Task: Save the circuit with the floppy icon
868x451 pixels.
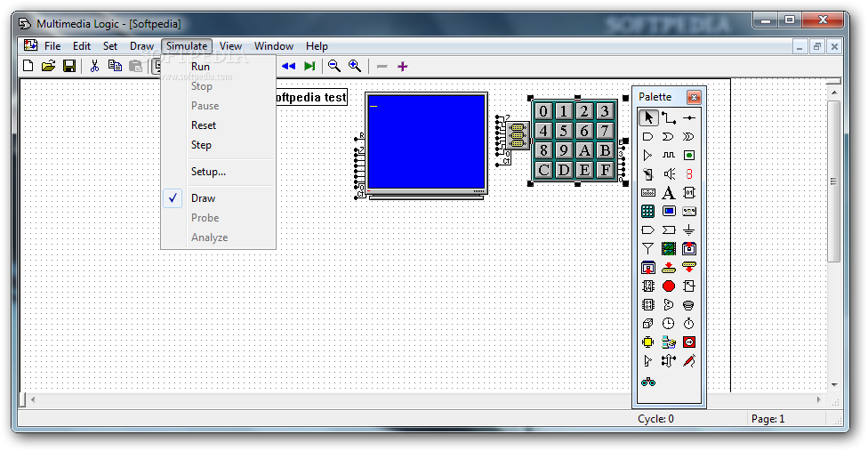Action: [x=69, y=67]
